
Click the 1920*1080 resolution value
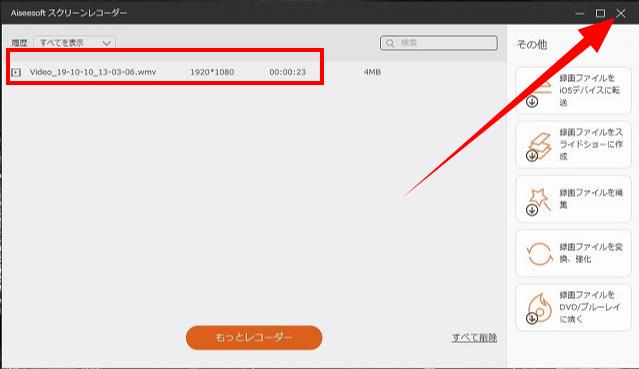(212, 72)
